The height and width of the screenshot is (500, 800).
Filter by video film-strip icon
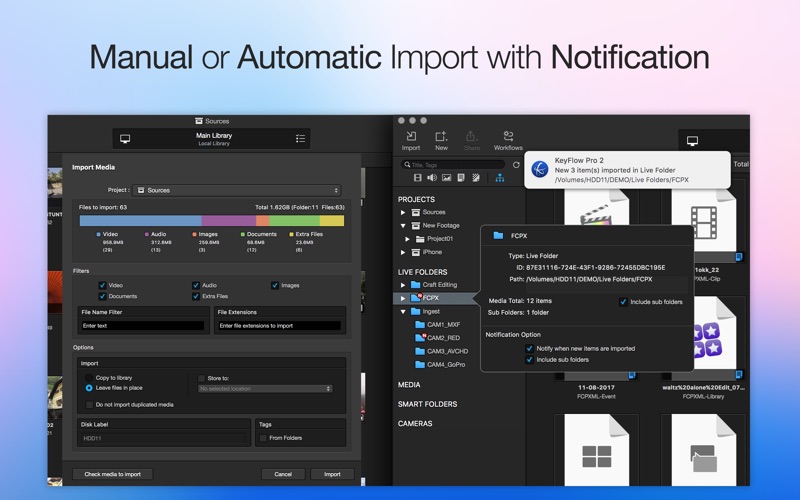click(417, 178)
